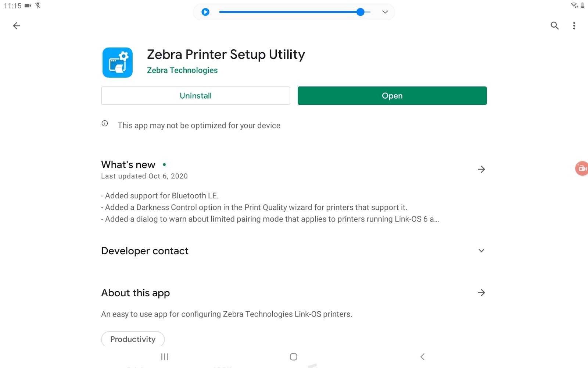Screen dimensions: 588x368
Task: Open the three-dot overflow menu
Action: [x=574, y=26]
